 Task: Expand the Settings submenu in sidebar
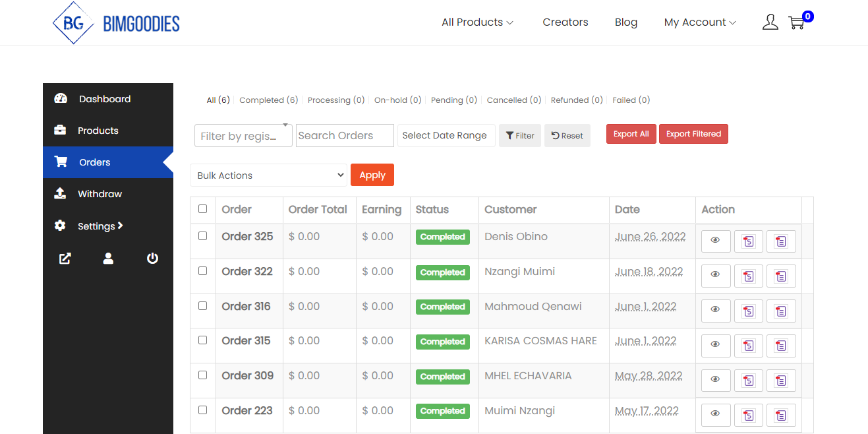pyautogui.click(x=100, y=226)
